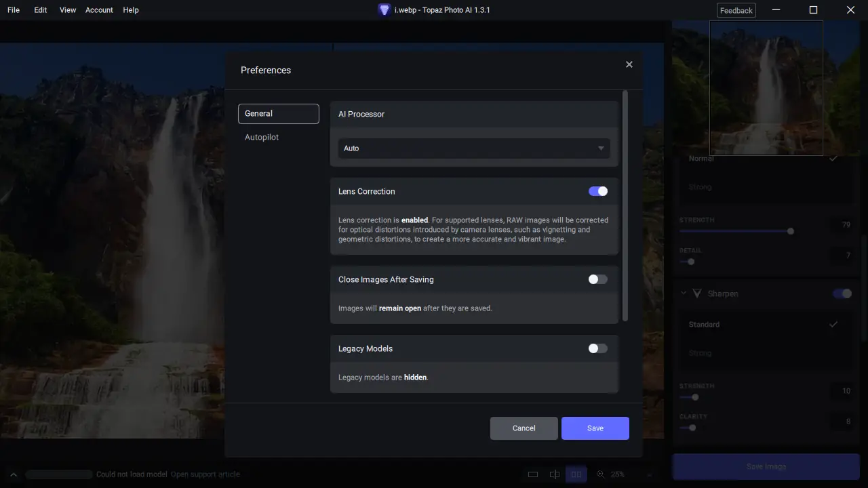868x488 pixels.
Task: Open the View menu
Action: pyautogui.click(x=68, y=10)
